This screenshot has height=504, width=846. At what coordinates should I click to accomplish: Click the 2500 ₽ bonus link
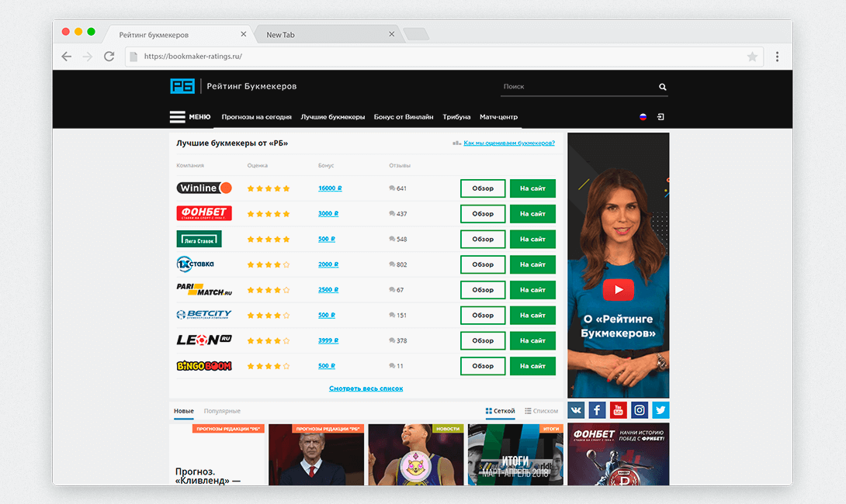point(328,289)
